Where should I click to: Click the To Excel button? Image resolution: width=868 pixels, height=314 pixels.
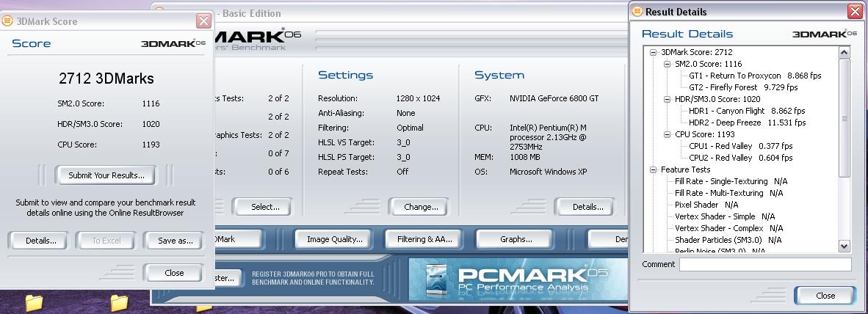pos(106,241)
